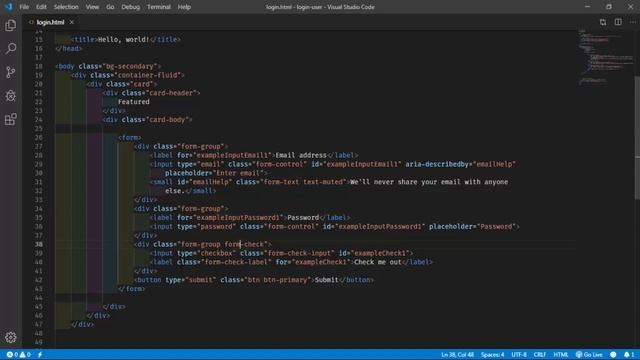Open the Search view in activity bar
Viewport: 640px width, 360px height.
click(x=11, y=49)
